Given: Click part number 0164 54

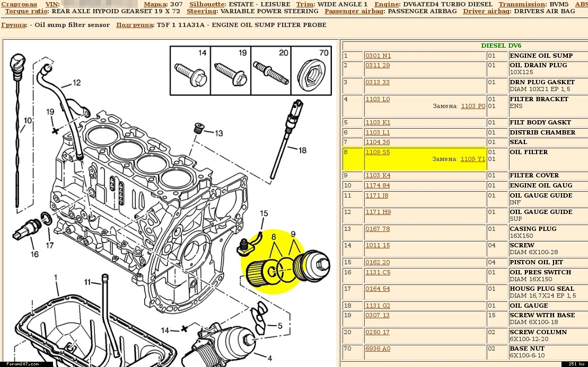Looking at the screenshot, I should pyautogui.click(x=378, y=289).
